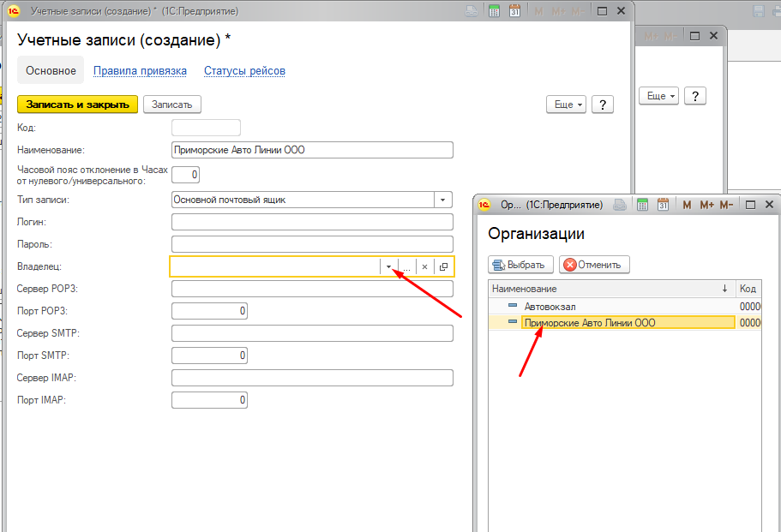Viewport: 781px width, 532px height.
Task: Switch to Правила привязка tab
Action: (140, 71)
